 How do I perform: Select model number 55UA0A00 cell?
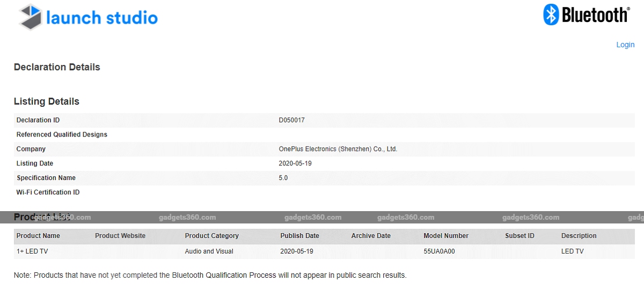(439, 251)
